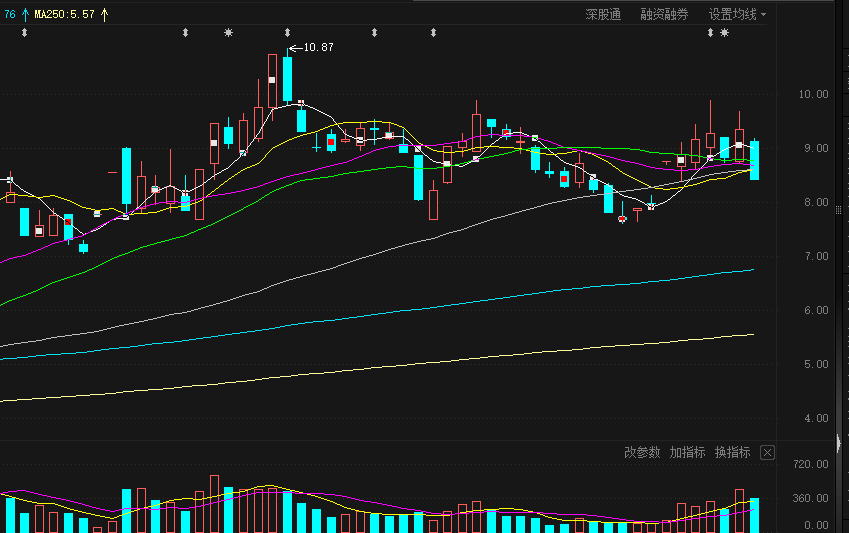
Task: Toggle the 融资融券 display
Action: click(x=664, y=15)
